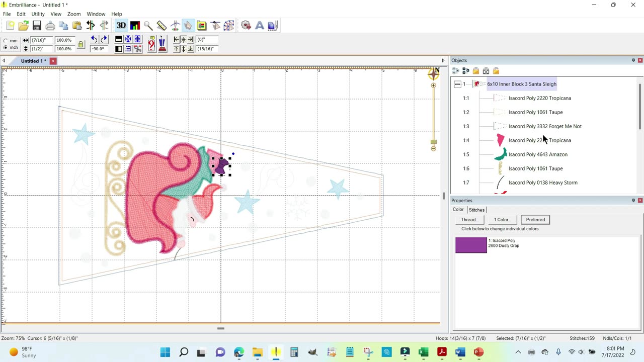Click the Thread... button
This screenshot has height=362, width=644.
pos(469,220)
